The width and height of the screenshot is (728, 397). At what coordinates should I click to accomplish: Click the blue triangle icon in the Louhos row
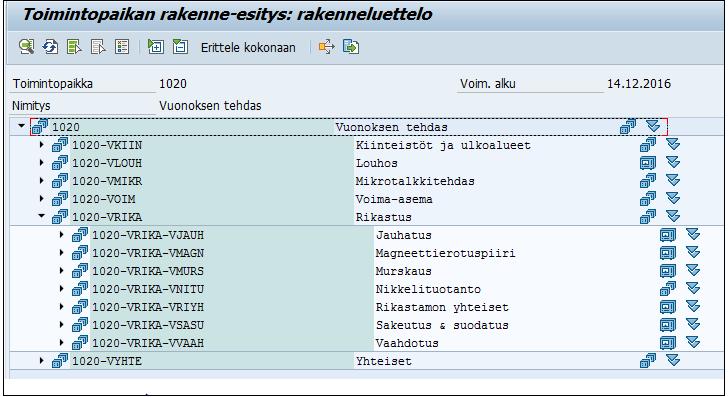[673, 163]
